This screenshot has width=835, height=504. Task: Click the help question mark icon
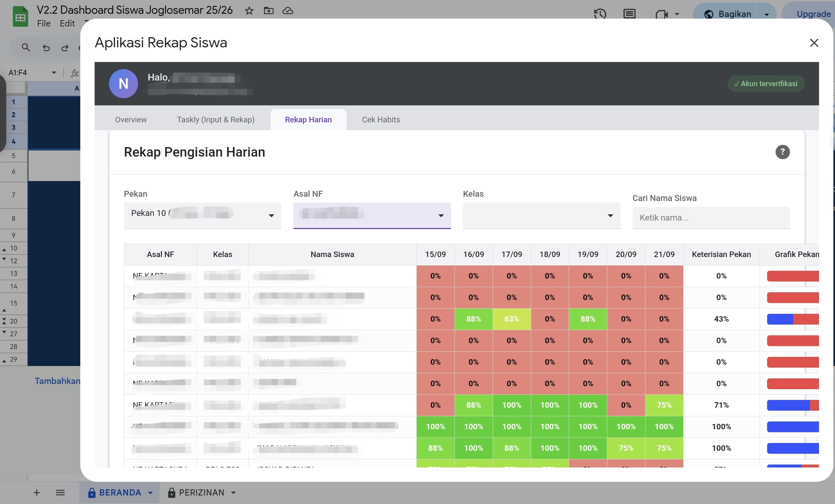[x=782, y=152]
